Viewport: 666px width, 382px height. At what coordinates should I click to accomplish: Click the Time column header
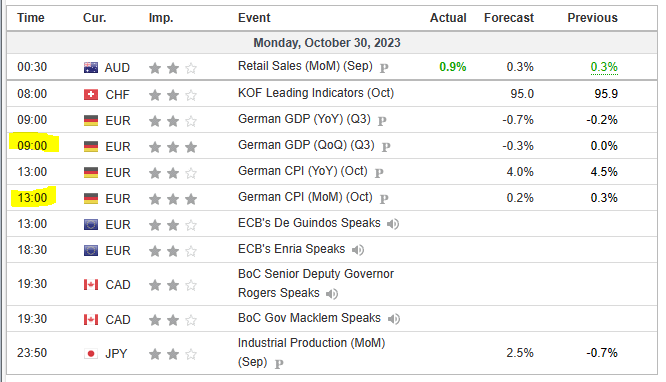click(x=31, y=18)
